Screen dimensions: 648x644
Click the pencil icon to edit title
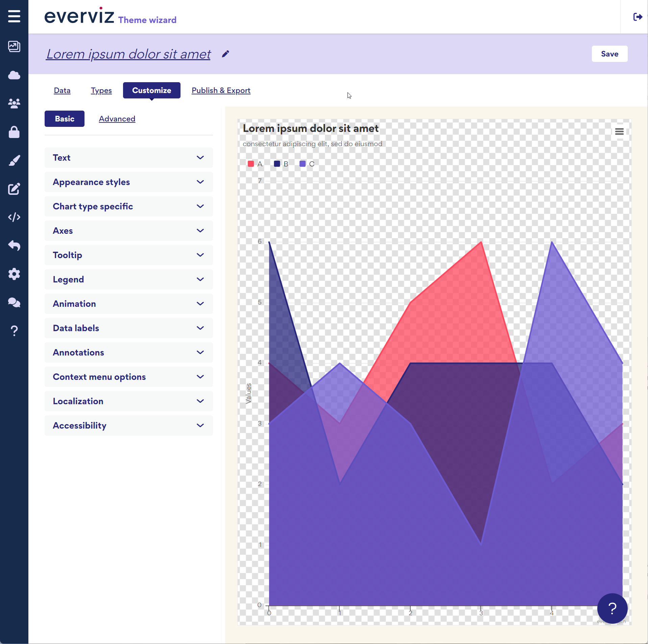[x=225, y=54]
